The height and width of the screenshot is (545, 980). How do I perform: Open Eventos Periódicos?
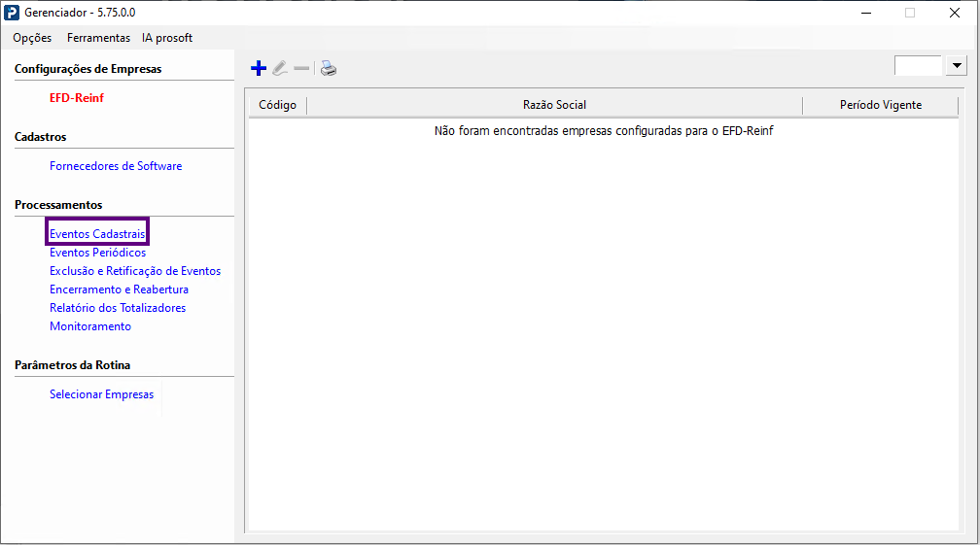pos(97,253)
